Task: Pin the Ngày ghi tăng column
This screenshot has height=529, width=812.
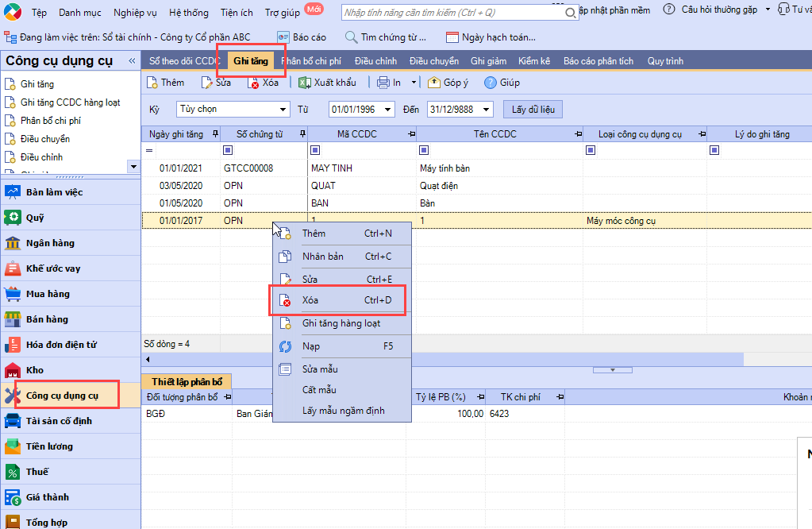Action: tap(215, 134)
